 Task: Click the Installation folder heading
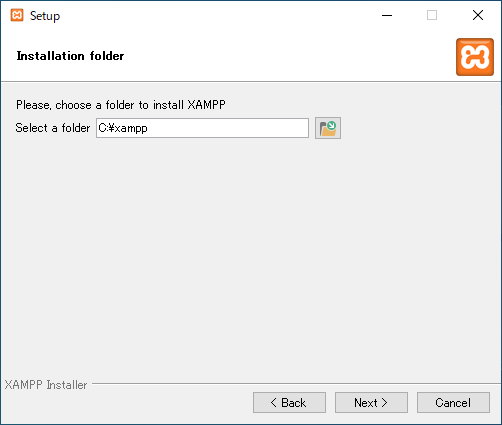70,56
